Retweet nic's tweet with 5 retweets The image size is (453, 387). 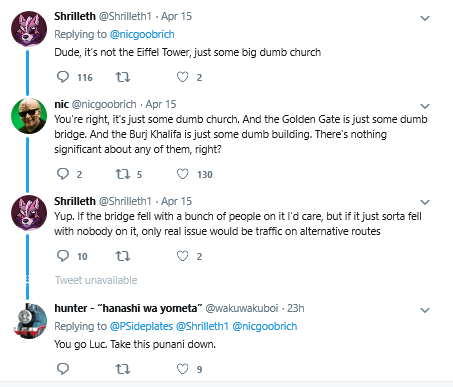point(123,174)
